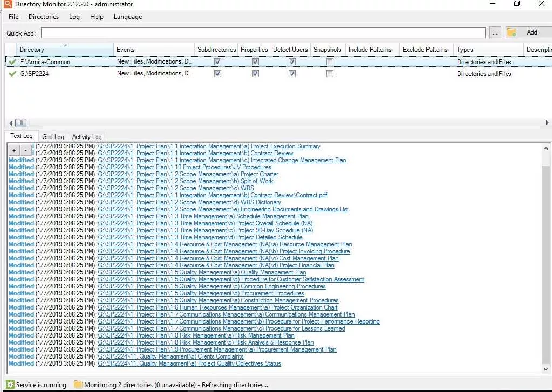552x392 pixels.
Task: Click the right arrow of the horizontal scrollbar
Action: click(547, 123)
